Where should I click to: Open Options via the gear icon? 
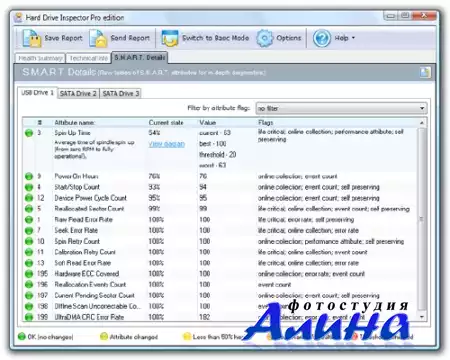tap(265, 38)
